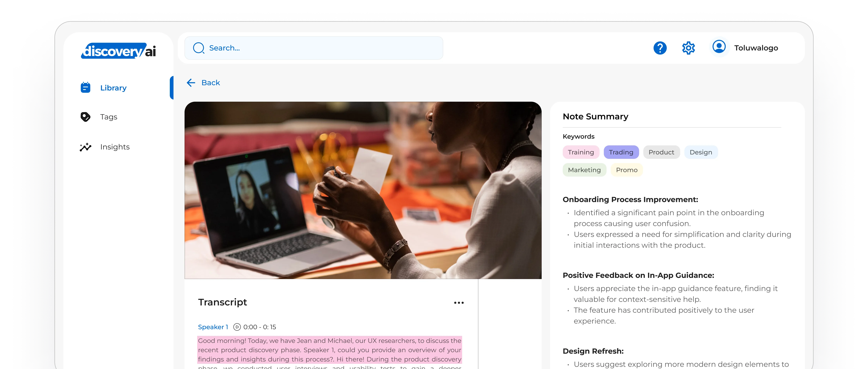Image resolution: width=868 pixels, height=369 pixels.
Task: Click the user profile avatar icon
Action: pos(719,47)
